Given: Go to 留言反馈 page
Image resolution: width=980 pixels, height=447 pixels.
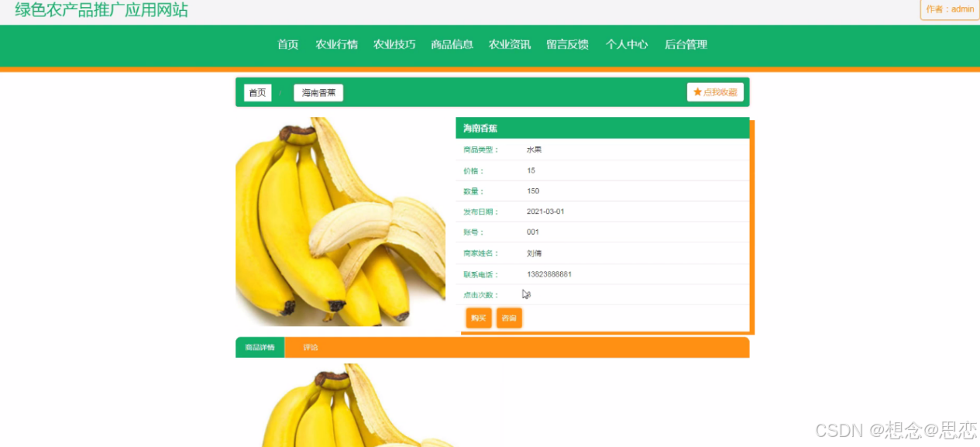Looking at the screenshot, I should pyautogui.click(x=567, y=45).
